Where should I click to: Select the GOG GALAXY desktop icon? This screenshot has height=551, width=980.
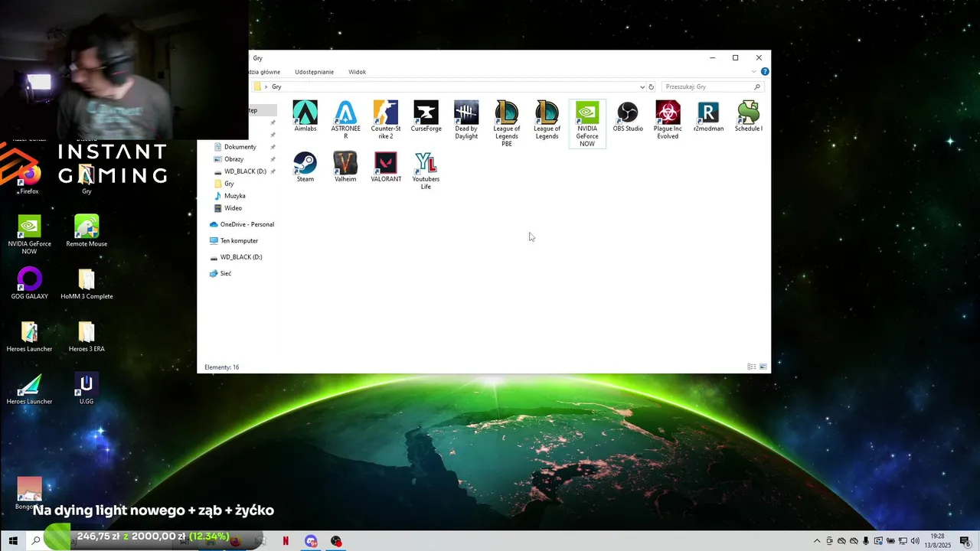coord(29,283)
